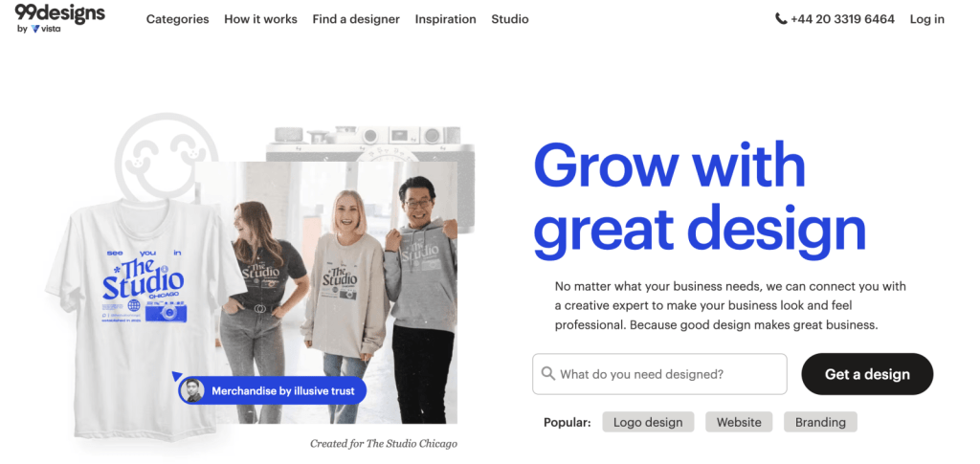Click the designer avatar in merchandise badge
The height and width of the screenshot is (464, 980).
192,390
